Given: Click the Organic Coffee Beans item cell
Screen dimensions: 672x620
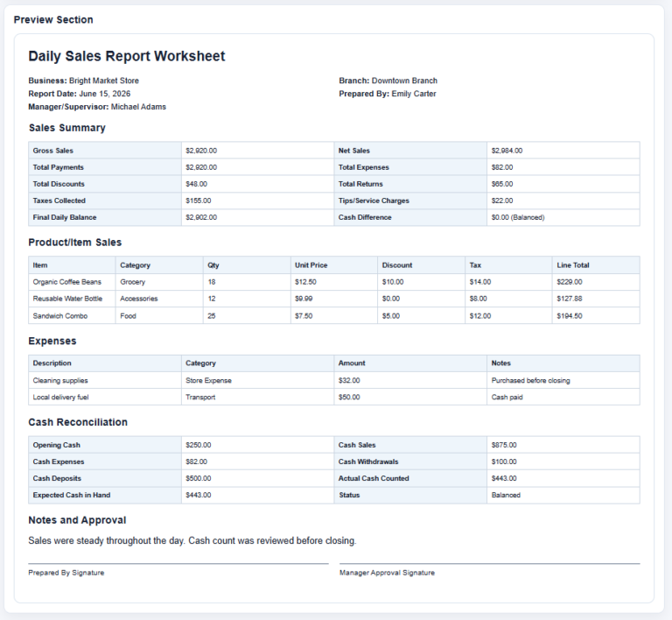Looking at the screenshot, I should pos(72,282).
